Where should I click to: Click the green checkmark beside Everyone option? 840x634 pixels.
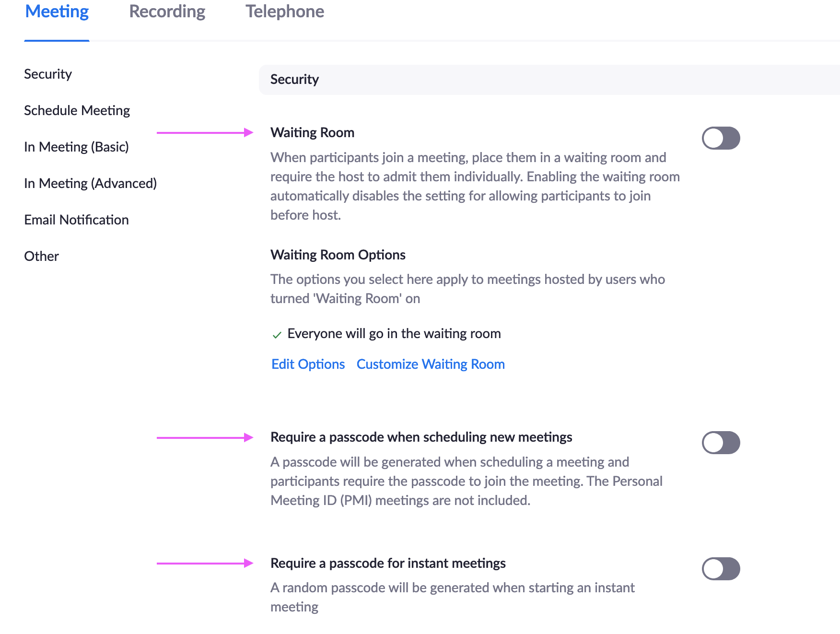277,335
